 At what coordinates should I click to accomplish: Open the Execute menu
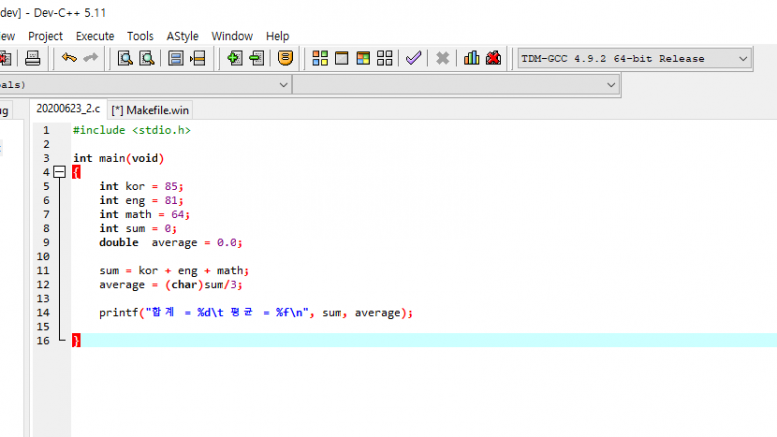coord(95,36)
